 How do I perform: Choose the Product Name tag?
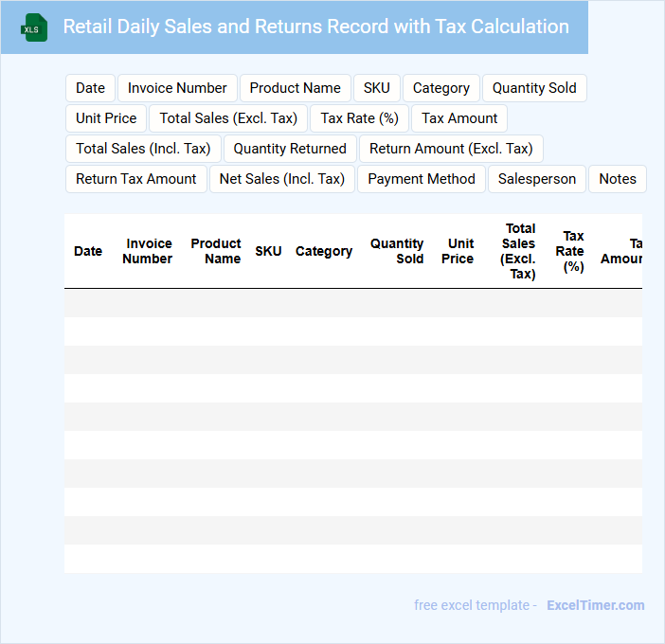[x=295, y=88]
